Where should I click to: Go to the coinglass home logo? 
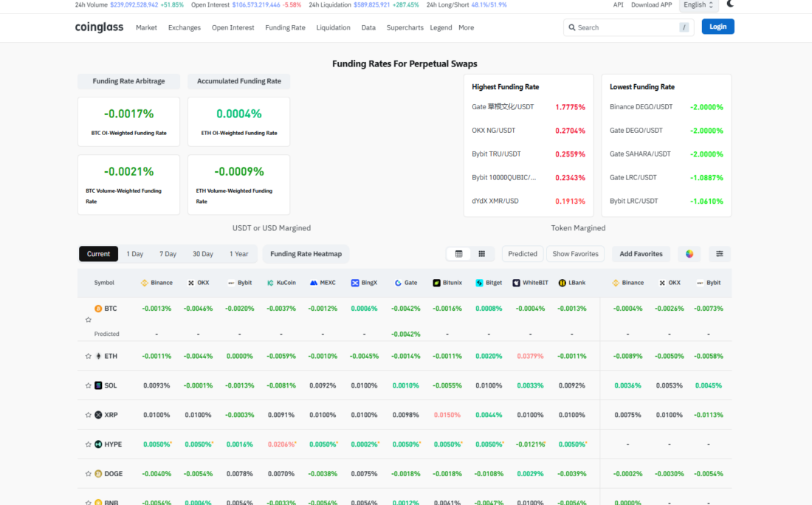[x=99, y=27]
